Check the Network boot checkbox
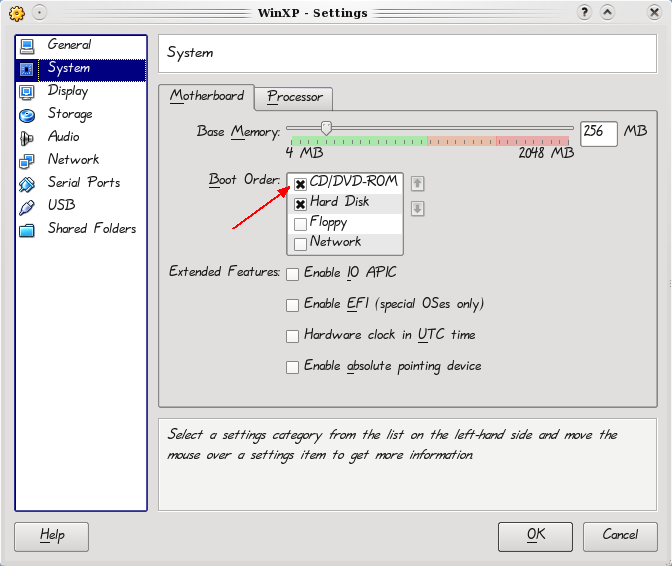This screenshot has height=566, width=672. coord(300,244)
